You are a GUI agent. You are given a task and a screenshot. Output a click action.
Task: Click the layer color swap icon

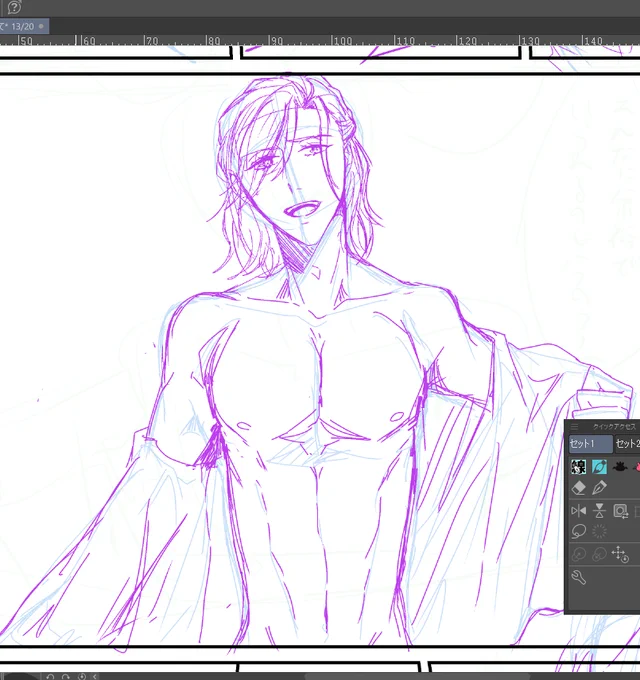pos(620,511)
